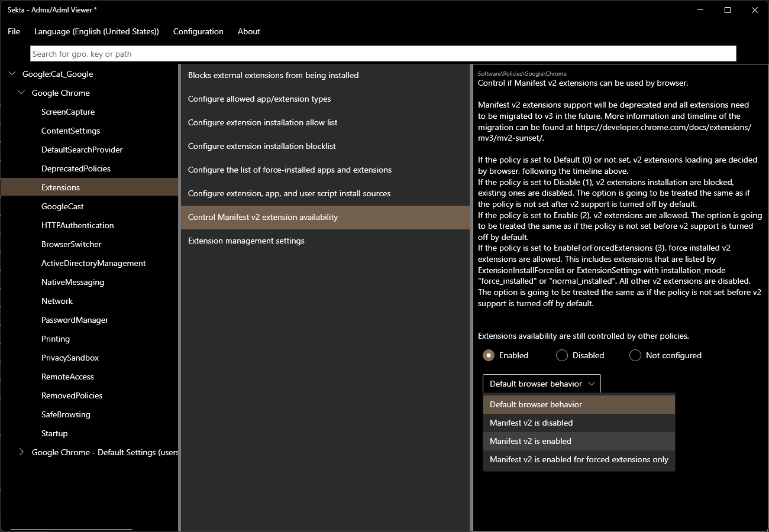Open Configure extension, app, and user script install sources
769x532 pixels.
[x=325, y=193]
